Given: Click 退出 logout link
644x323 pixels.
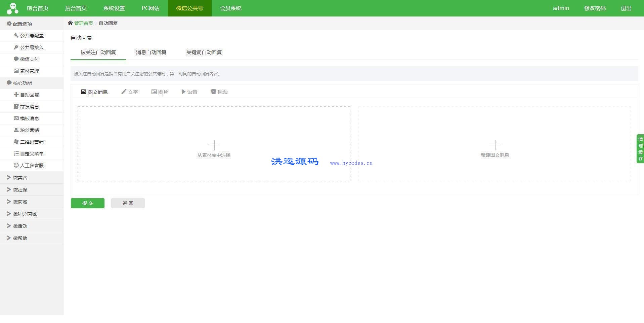Looking at the screenshot, I should (x=626, y=8).
